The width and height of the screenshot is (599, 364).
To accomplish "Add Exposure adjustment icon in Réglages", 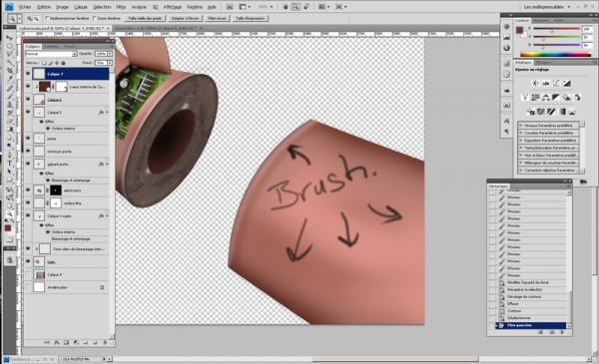I will [x=567, y=83].
